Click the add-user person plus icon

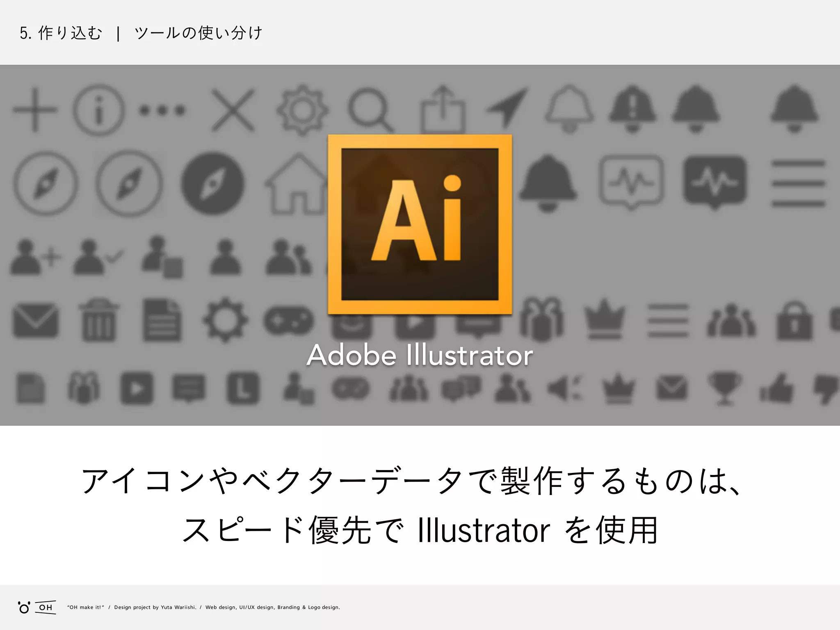[x=35, y=256]
